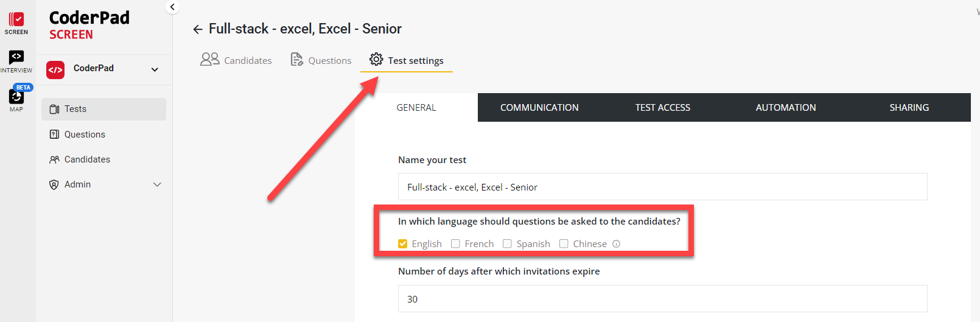This screenshot has height=322, width=980.
Task: Click the Chinese language info icon
Action: [x=617, y=244]
